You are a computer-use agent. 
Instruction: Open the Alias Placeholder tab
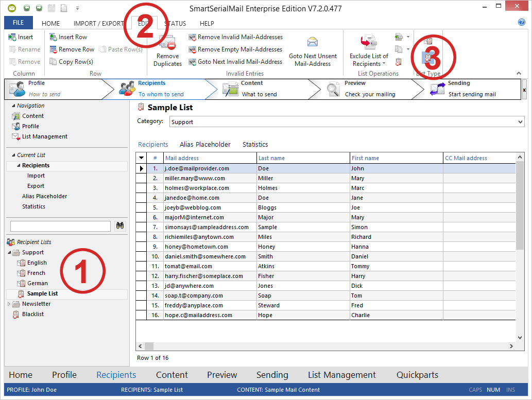coord(204,145)
